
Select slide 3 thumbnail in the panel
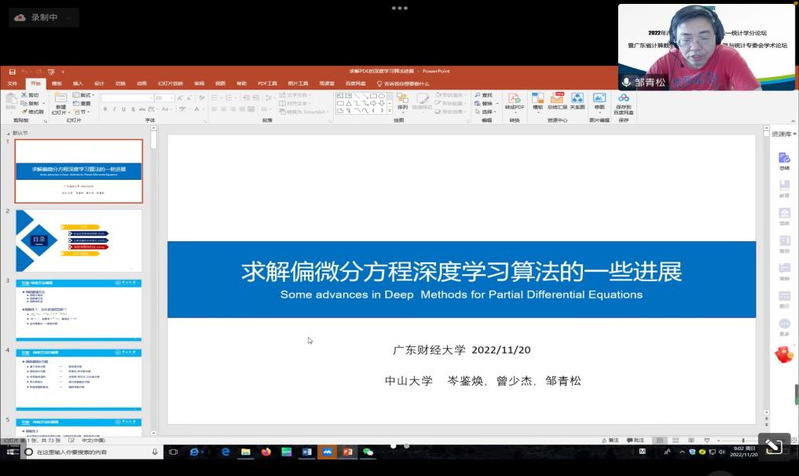(x=78, y=310)
